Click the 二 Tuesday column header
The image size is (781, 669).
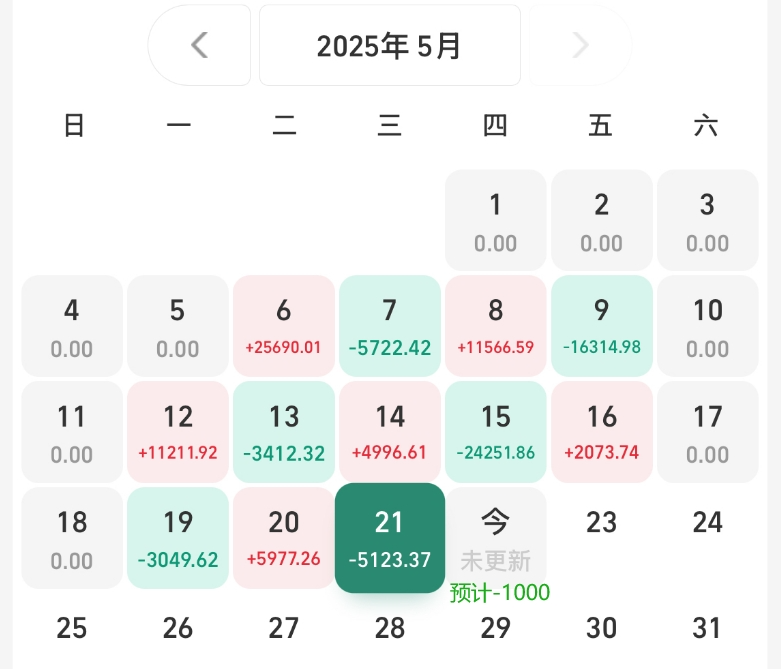pyautogui.click(x=284, y=126)
